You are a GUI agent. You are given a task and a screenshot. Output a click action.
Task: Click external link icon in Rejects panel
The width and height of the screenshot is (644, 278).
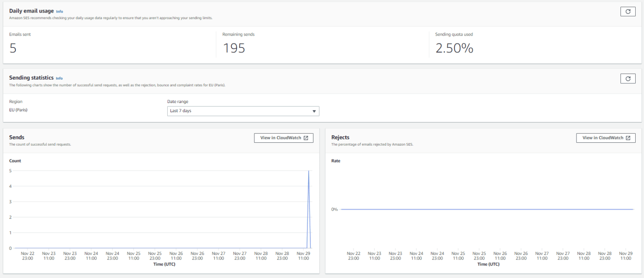pos(628,138)
